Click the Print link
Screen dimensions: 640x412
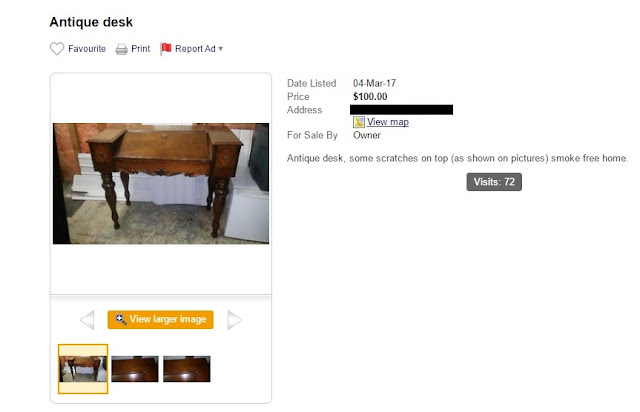(141, 49)
